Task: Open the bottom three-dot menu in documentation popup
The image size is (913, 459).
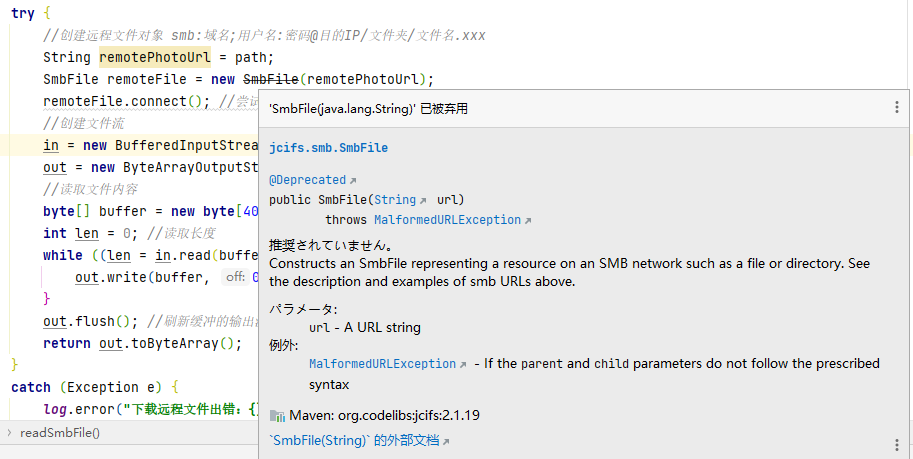Action: point(897,445)
